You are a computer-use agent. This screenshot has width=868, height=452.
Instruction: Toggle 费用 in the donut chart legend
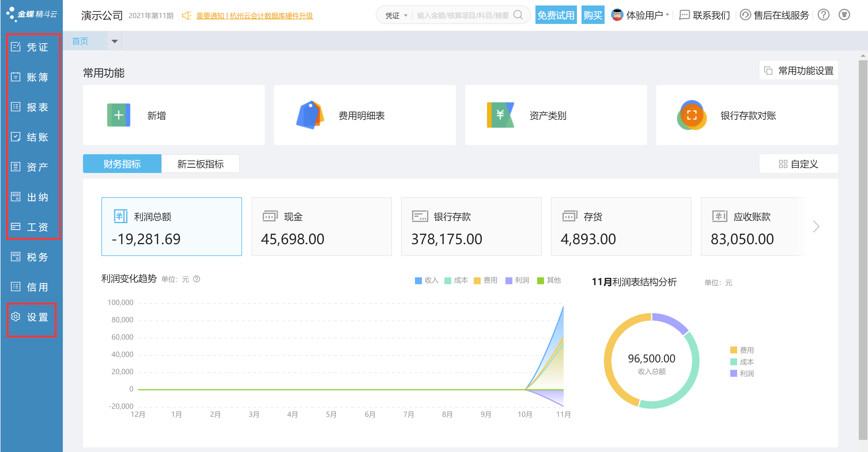[742, 350]
